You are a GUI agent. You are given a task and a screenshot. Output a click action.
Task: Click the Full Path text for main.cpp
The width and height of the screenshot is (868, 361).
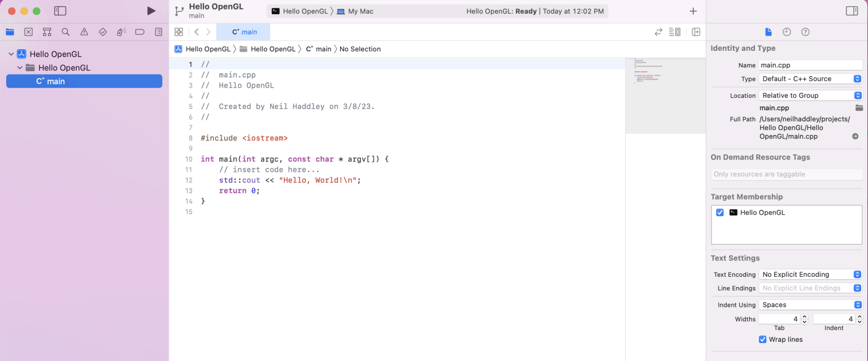point(804,128)
